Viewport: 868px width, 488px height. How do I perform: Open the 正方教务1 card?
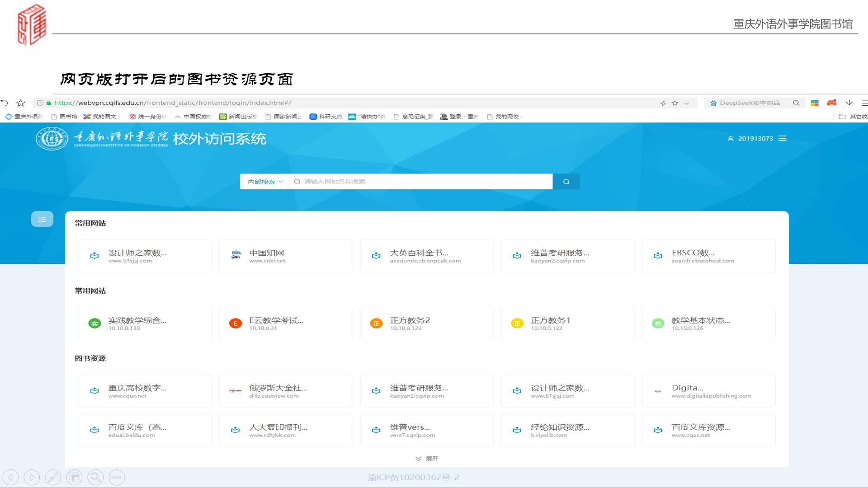point(568,324)
